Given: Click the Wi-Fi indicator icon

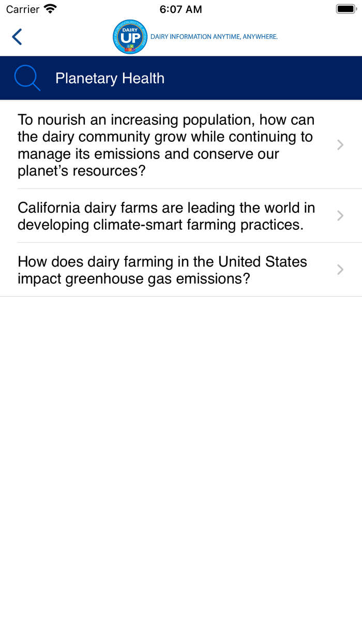Looking at the screenshot, I should pos(49,8).
